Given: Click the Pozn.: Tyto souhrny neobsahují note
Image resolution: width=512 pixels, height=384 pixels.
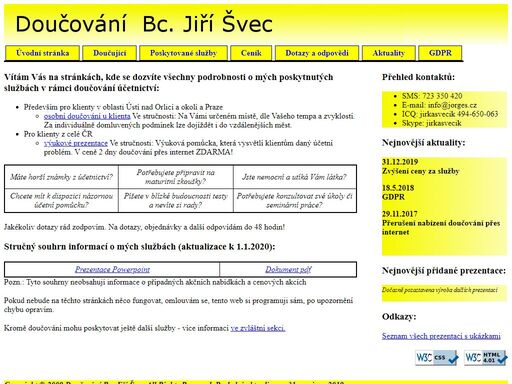Looking at the screenshot, I should (155, 282).
